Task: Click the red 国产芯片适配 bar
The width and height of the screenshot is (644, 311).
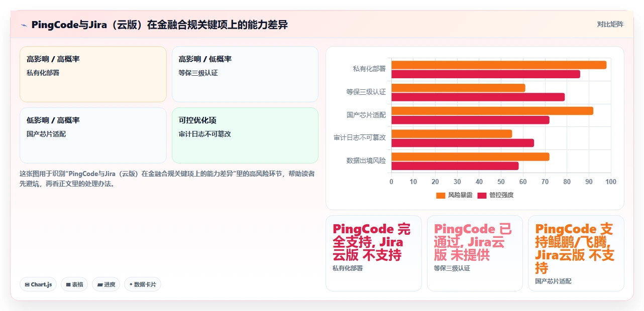Action: pos(470,120)
